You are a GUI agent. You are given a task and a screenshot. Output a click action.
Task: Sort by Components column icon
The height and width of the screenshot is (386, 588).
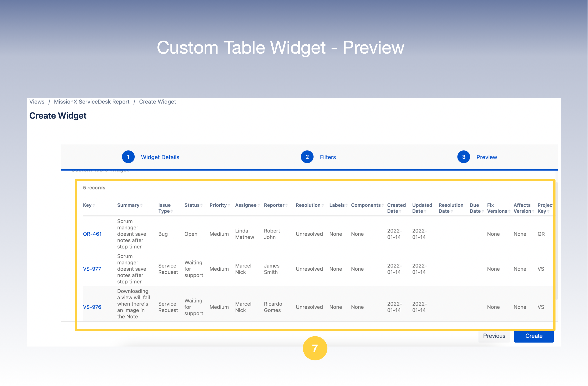(382, 205)
